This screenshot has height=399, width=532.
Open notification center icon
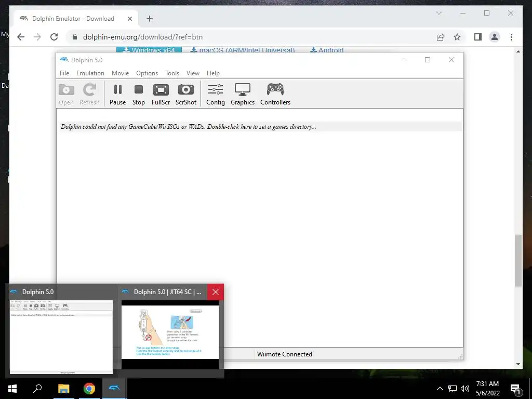516,389
